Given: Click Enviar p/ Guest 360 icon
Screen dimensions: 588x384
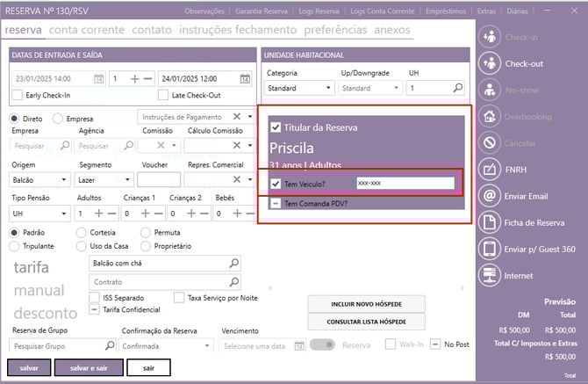Looking at the screenshot, I should coord(490,249).
